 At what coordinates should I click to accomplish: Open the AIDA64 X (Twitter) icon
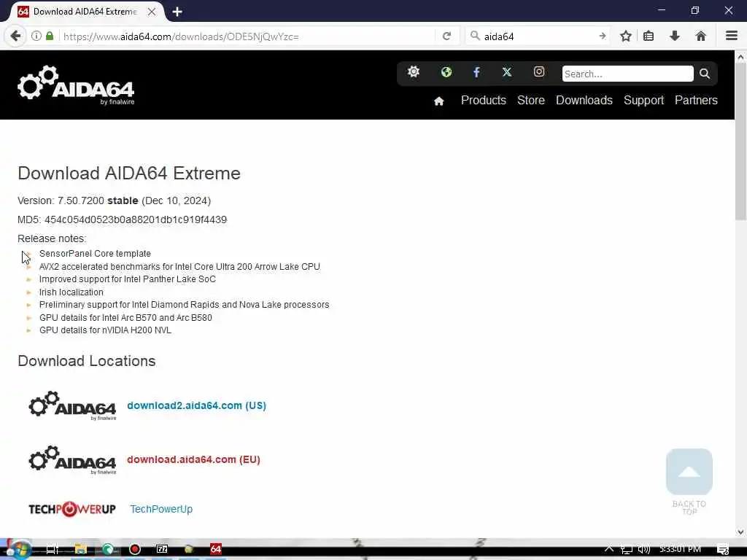[x=507, y=72]
